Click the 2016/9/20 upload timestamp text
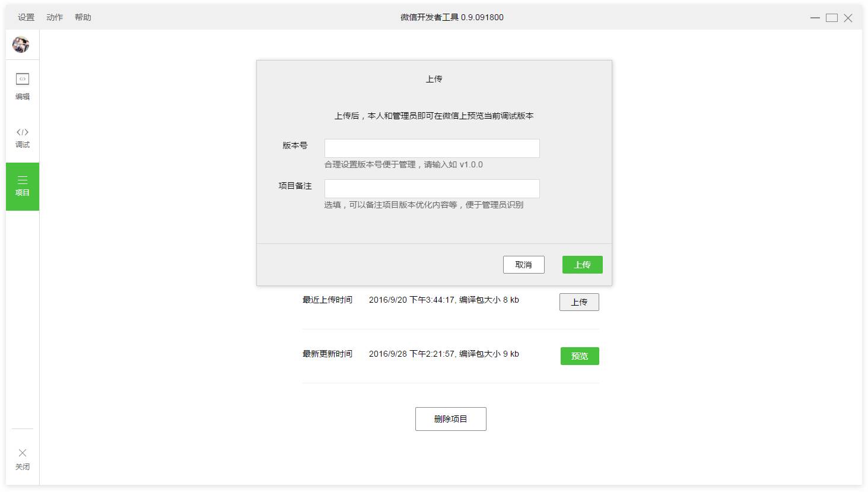868x492 pixels. [x=444, y=300]
